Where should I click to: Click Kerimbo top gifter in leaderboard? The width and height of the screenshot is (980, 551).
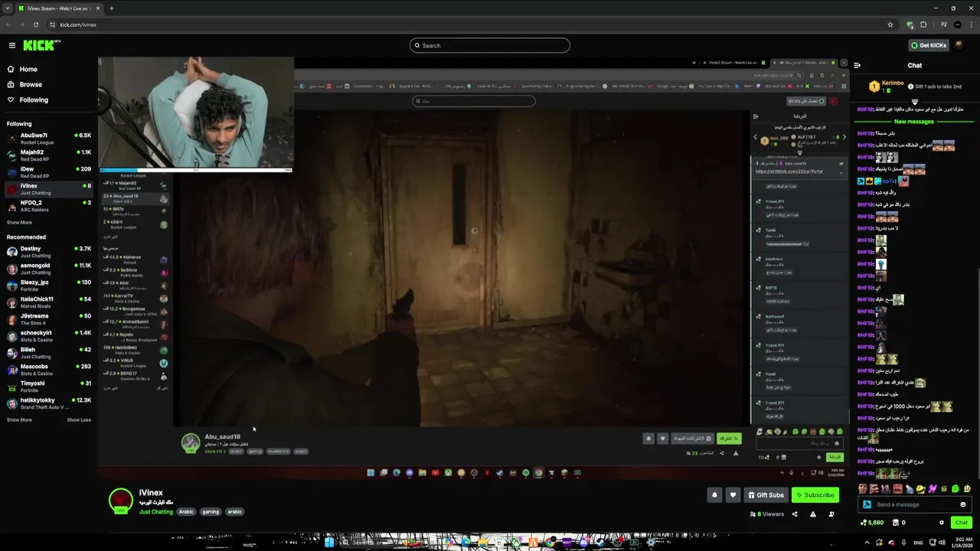(x=887, y=86)
